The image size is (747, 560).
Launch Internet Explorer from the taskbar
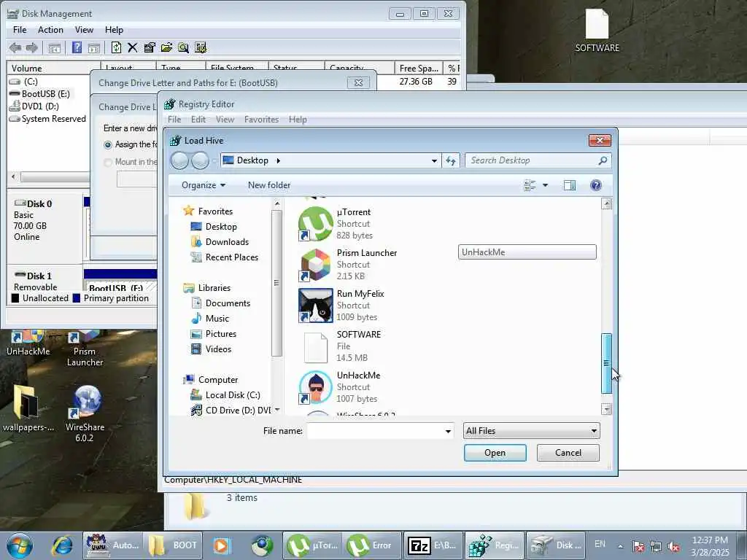click(x=62, y=545)
